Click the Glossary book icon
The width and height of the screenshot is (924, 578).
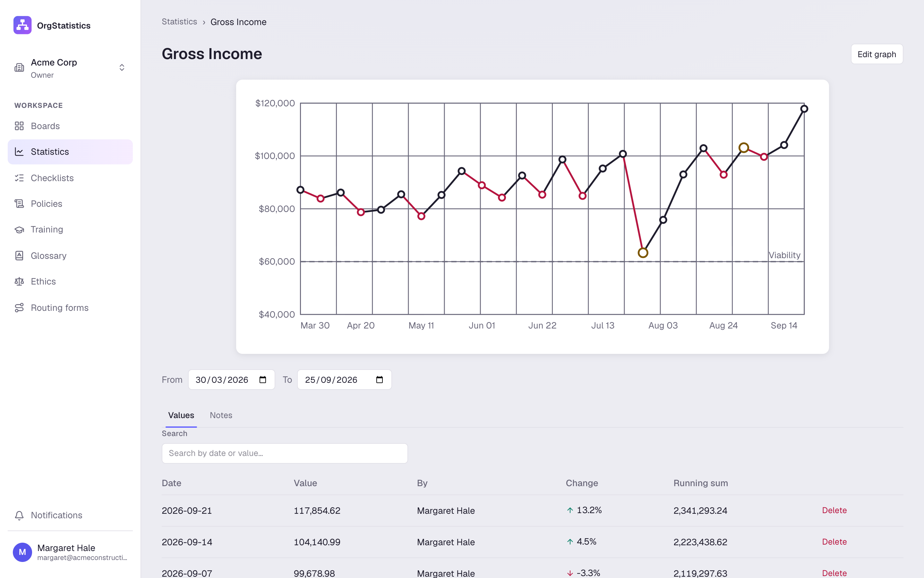[19, 256]
